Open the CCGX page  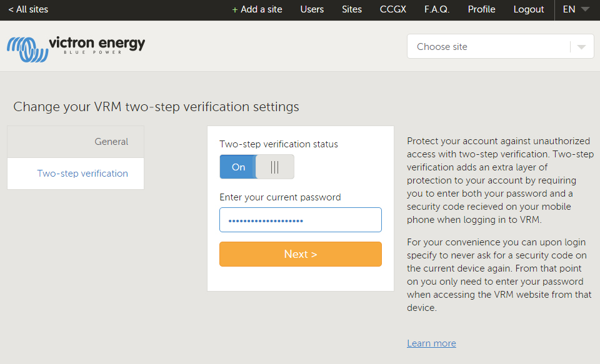click(x=393, y=9)
